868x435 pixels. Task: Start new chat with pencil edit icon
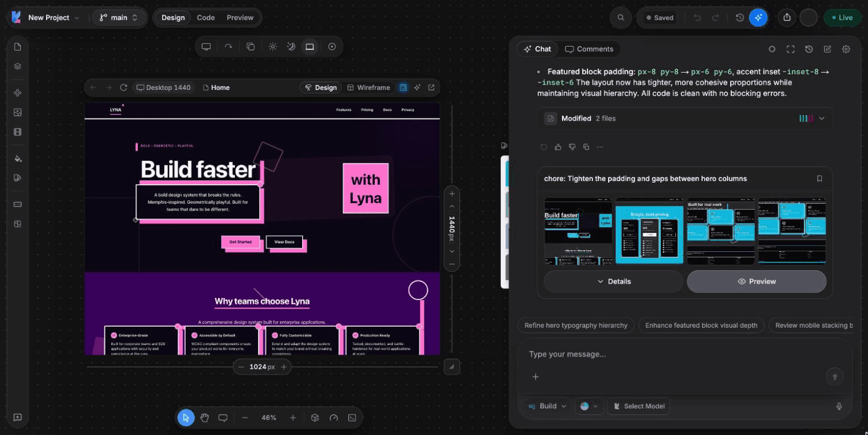click(827, 49)
